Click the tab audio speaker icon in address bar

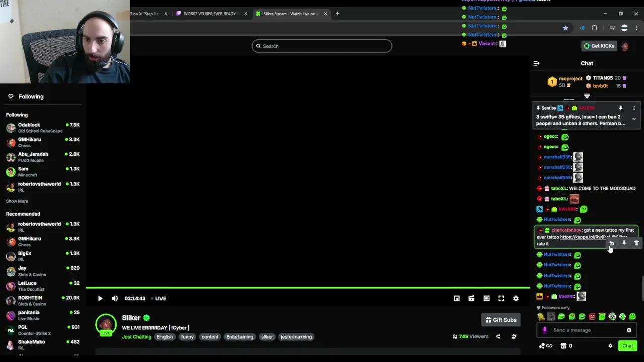click(x=582, y=28)
